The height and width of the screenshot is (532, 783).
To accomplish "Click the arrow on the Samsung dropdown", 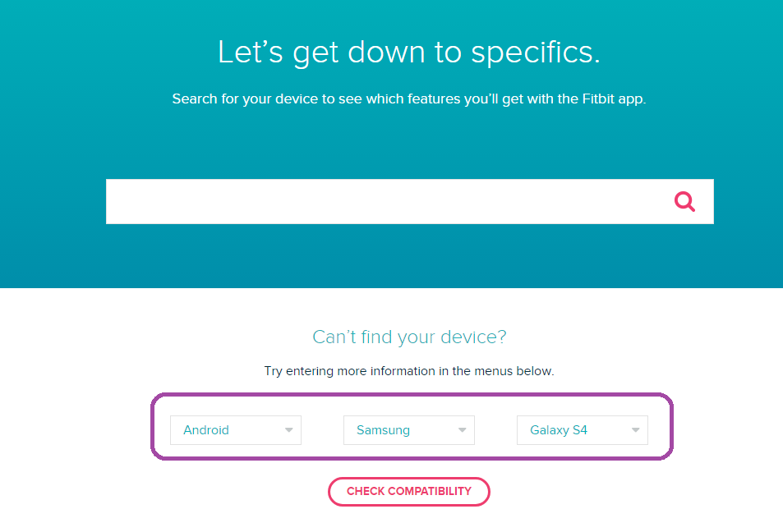I will [x=462, y=430].
